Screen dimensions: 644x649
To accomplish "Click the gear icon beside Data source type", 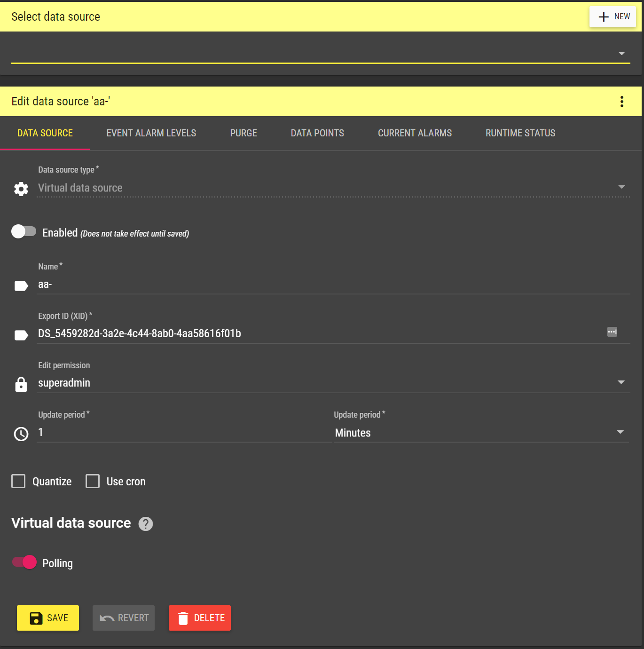I will pyautogui.click(x=21, y=189).
